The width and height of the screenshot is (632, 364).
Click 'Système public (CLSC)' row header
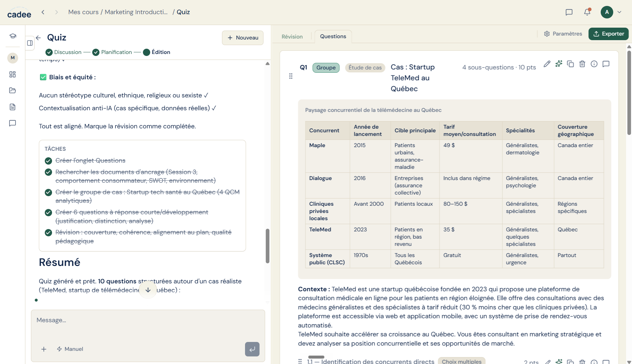point(327,259)
